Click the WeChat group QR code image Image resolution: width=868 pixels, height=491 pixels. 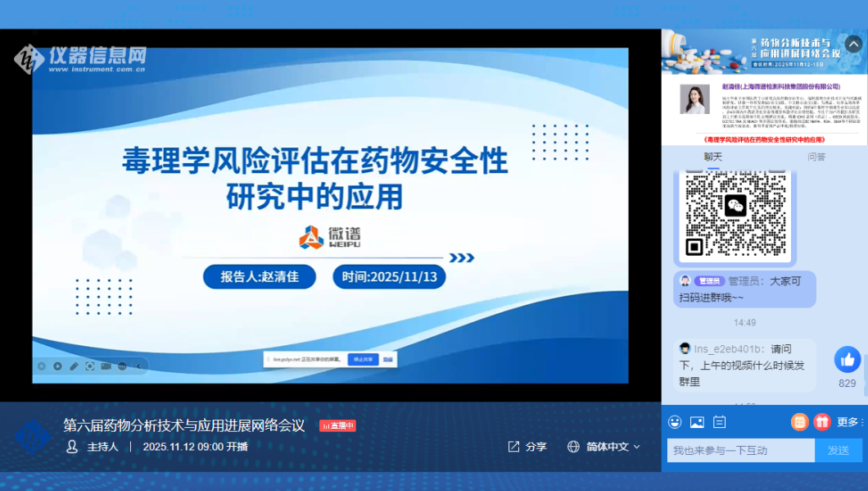coord(735,213)
